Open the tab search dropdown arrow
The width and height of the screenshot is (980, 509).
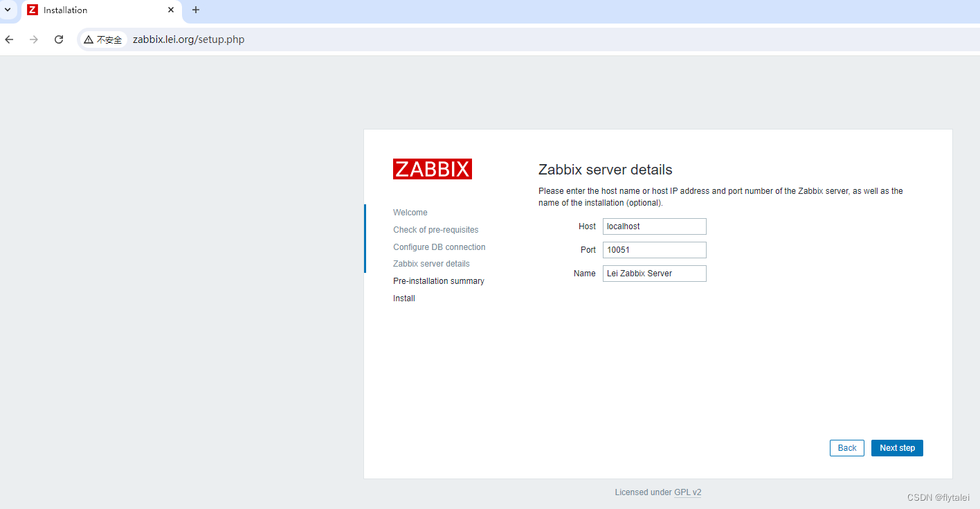point(8,10)
